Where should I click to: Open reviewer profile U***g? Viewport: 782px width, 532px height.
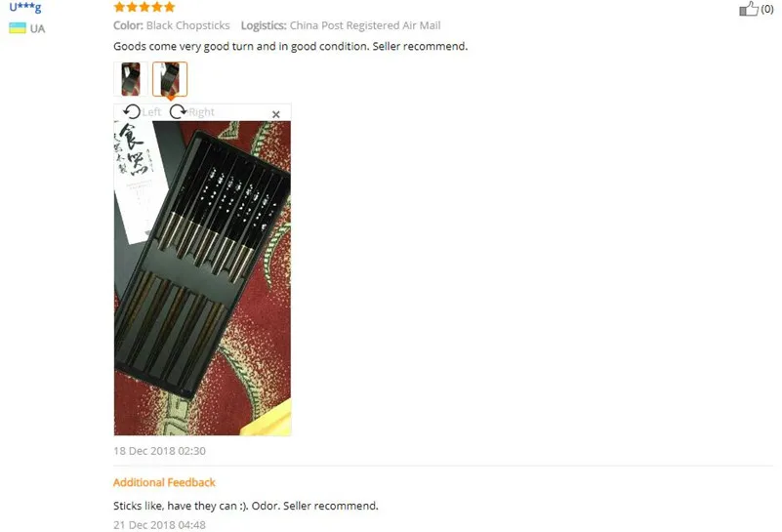[25, 7]
